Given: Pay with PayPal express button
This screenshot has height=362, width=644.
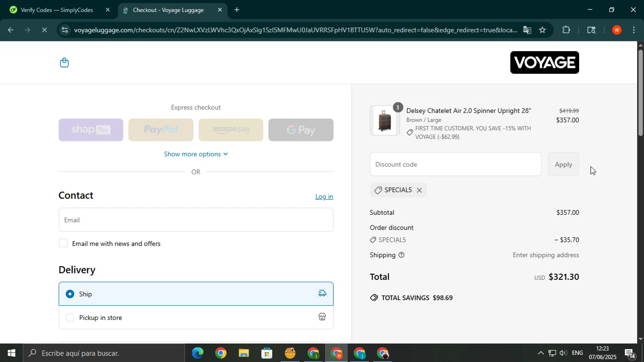Looking at the screenshot, I should tap(161, 130).
